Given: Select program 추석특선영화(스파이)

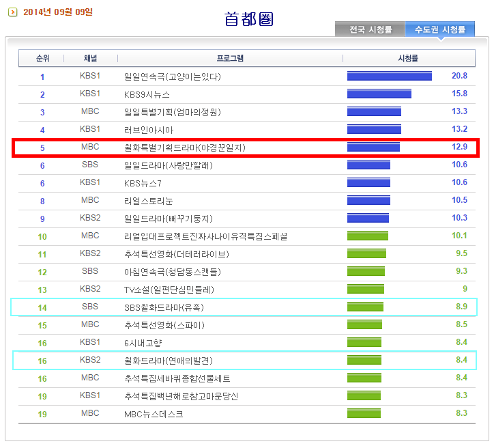Looking at the screenshot, I should [164, 325].
